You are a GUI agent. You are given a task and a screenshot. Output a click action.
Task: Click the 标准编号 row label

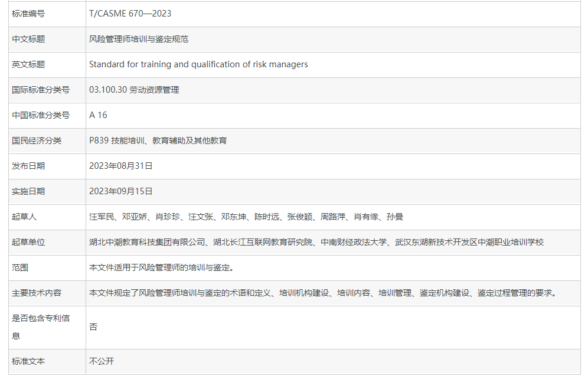[28, 14]
